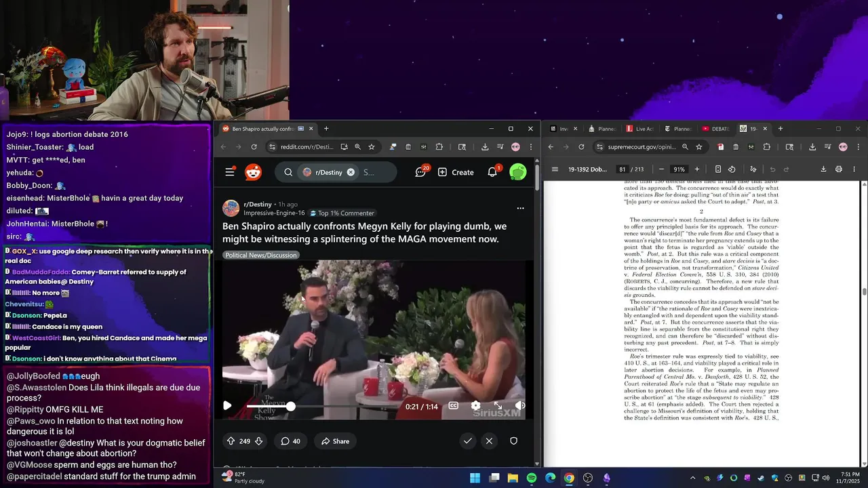The height and width of the screenshot is (488, 868).
Task: Remove the post with the X mod icon
Action: 489,441
